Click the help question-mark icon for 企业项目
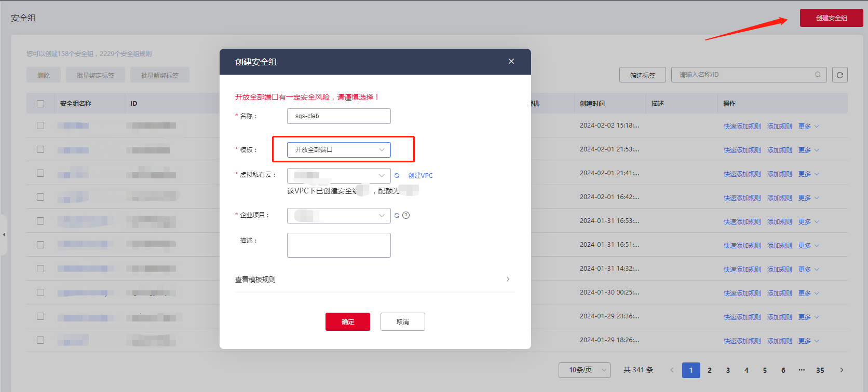 coord(406,216)
